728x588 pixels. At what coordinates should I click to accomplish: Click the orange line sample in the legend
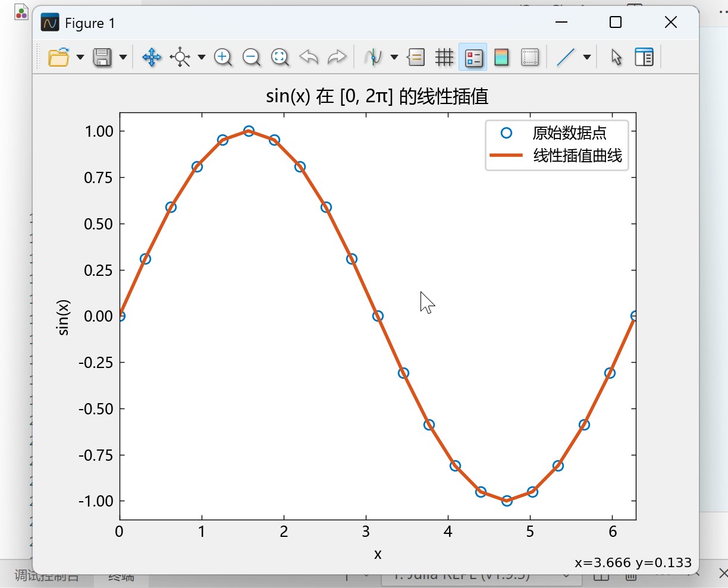pos(506,156)
